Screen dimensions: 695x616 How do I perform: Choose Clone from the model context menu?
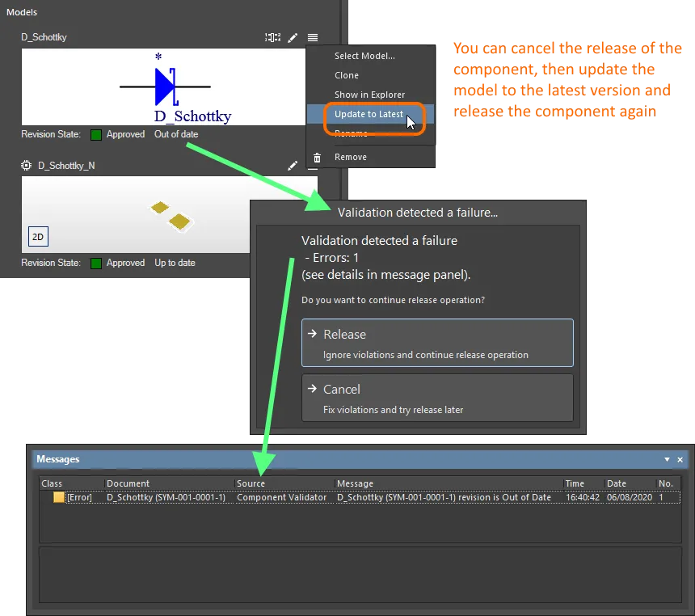346,74
